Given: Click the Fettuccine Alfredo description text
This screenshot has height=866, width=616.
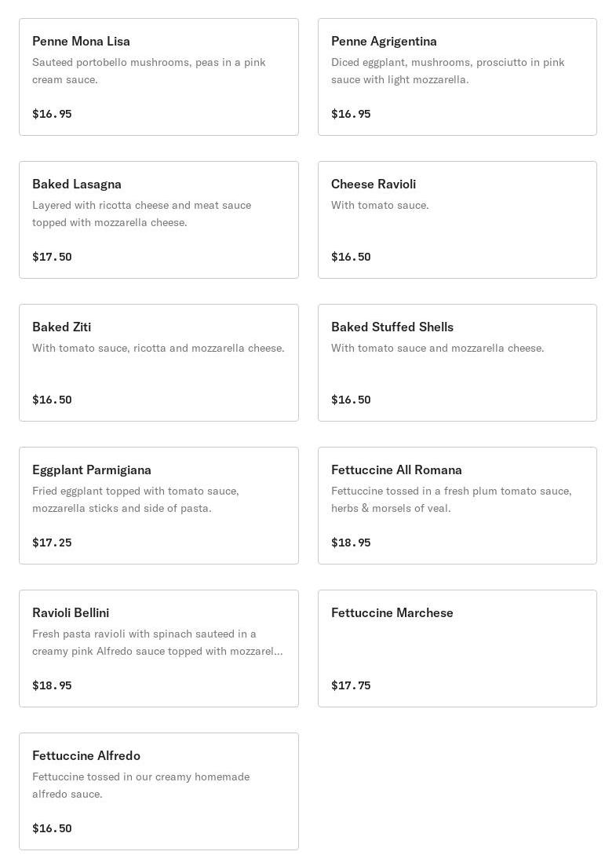Looking at the screenshot, I should point(140,785).
